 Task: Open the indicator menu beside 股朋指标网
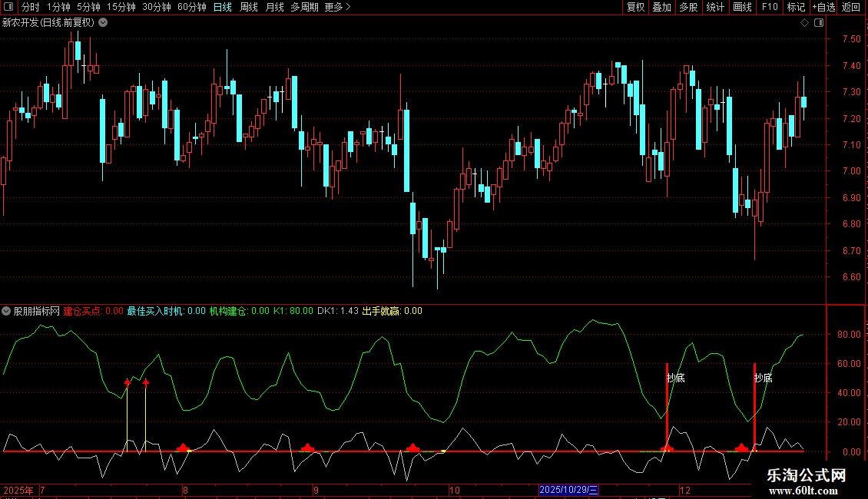pos(6,311)
